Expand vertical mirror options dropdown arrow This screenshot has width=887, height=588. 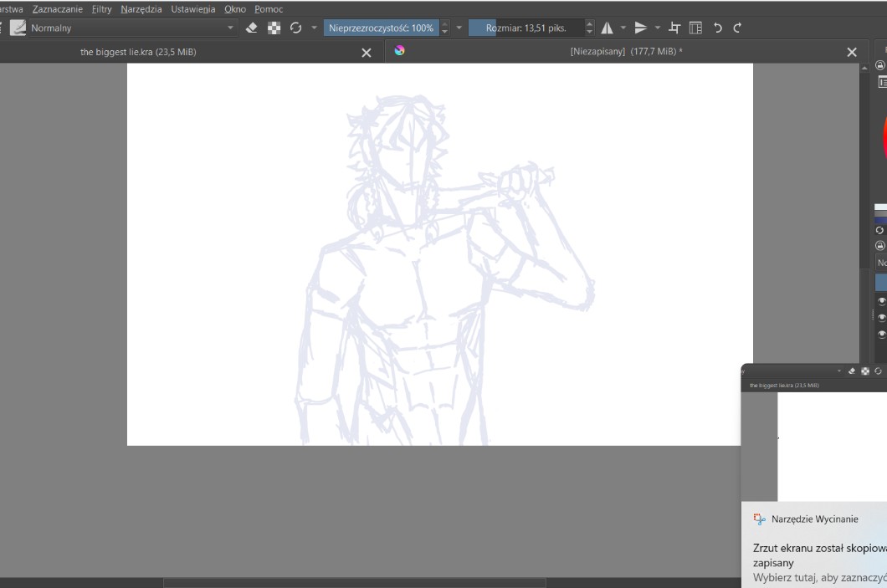click(658, 28)
